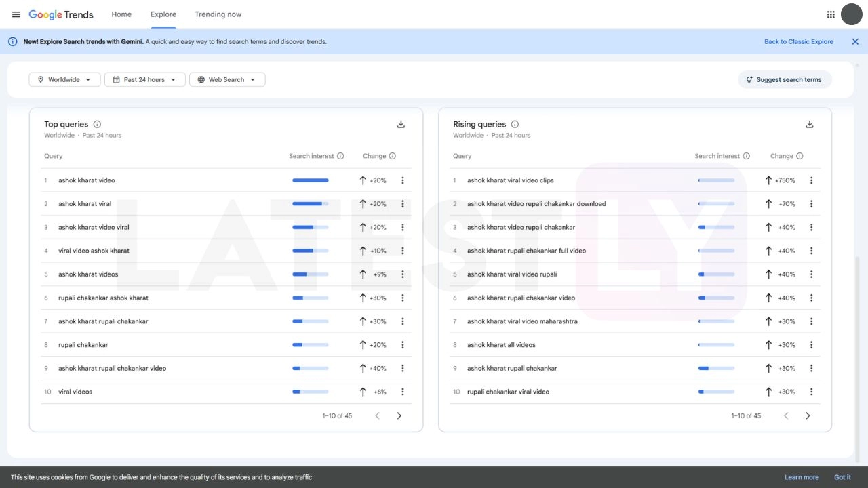
Task: Go to next page of Rising queries
Action: coord(808,415)
